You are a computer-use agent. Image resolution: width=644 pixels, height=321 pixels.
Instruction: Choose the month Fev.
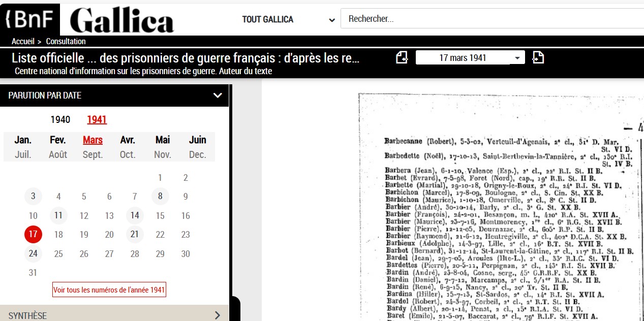(x=58, y=140)
